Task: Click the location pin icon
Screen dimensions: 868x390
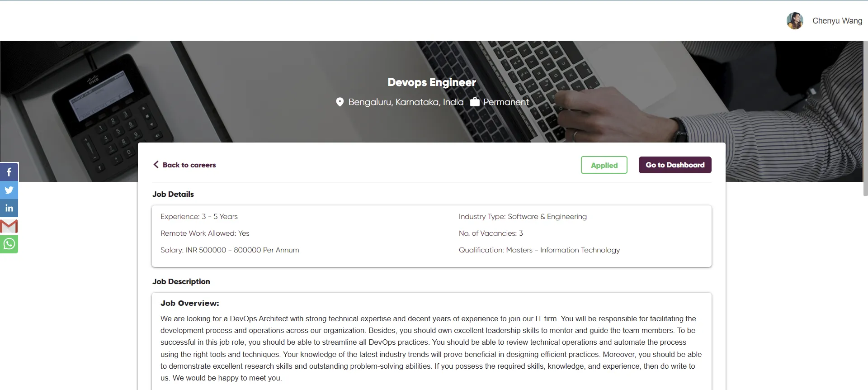Action: (340, 102)
